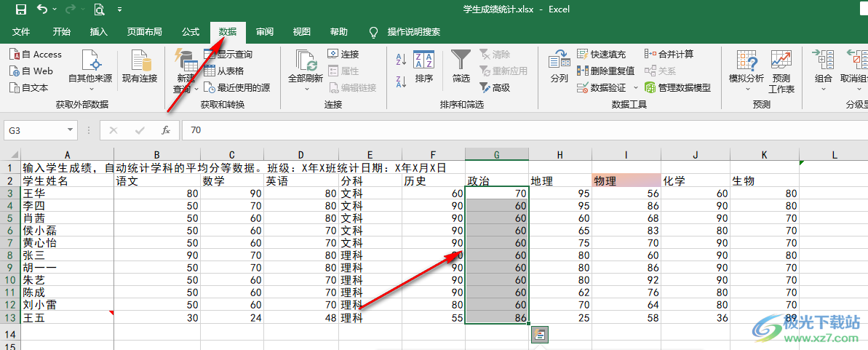Switch to the 公式 ribbon tab
The width and height of the screenshot is (868, 350).
(x=191, y=32)
